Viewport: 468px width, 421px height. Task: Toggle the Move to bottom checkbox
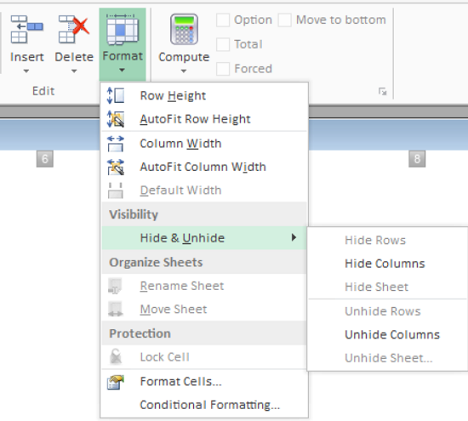coord(285,20)
